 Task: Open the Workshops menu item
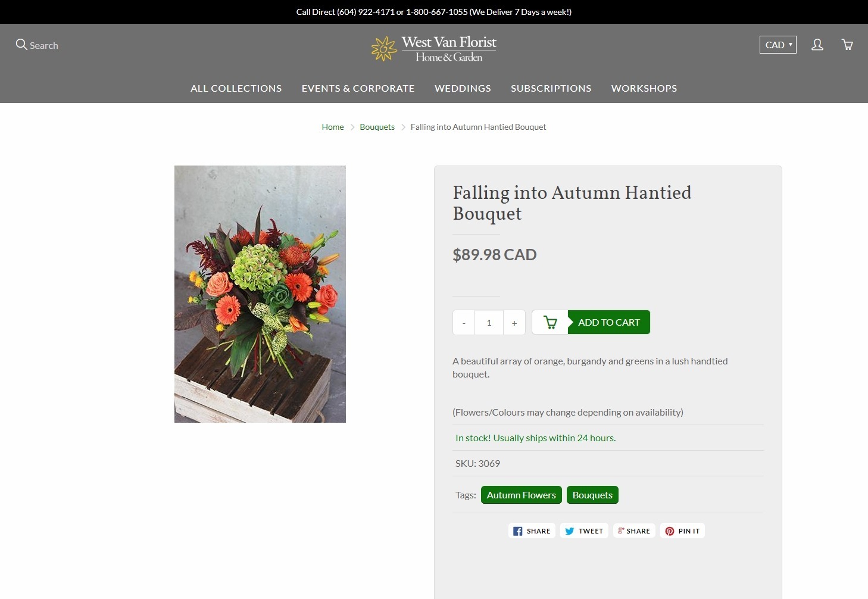pyautogui.click(x=644, y=88)
